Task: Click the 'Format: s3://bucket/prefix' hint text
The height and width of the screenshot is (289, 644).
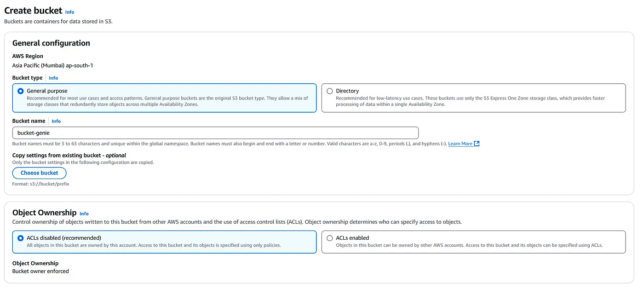Action: 41,184
